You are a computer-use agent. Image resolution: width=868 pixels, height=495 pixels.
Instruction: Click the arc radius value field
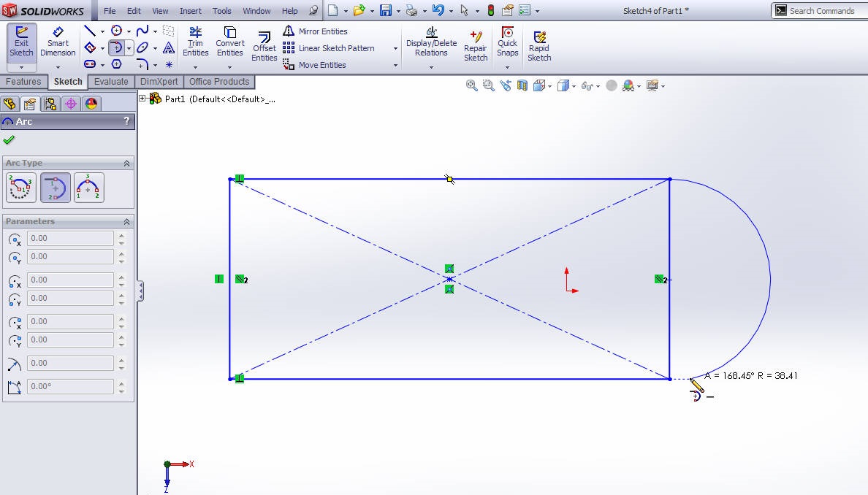point(69,363)
